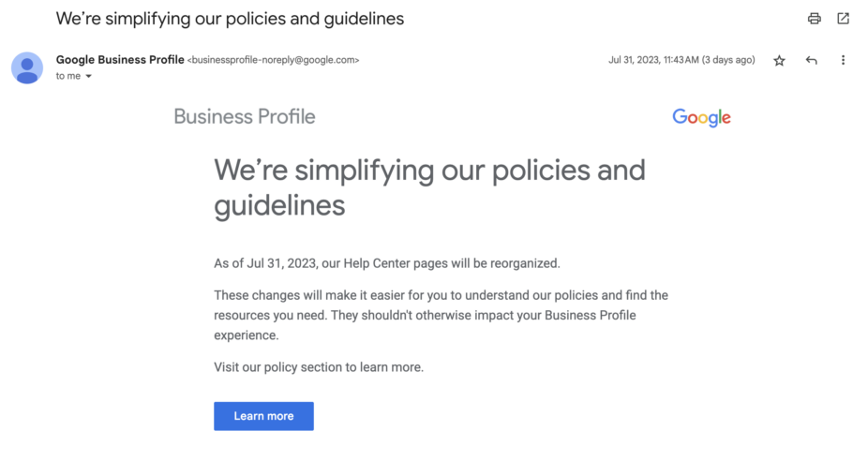
Task: Click the large 'We're simplifying' heading
Action: click(x=429, y=187)
